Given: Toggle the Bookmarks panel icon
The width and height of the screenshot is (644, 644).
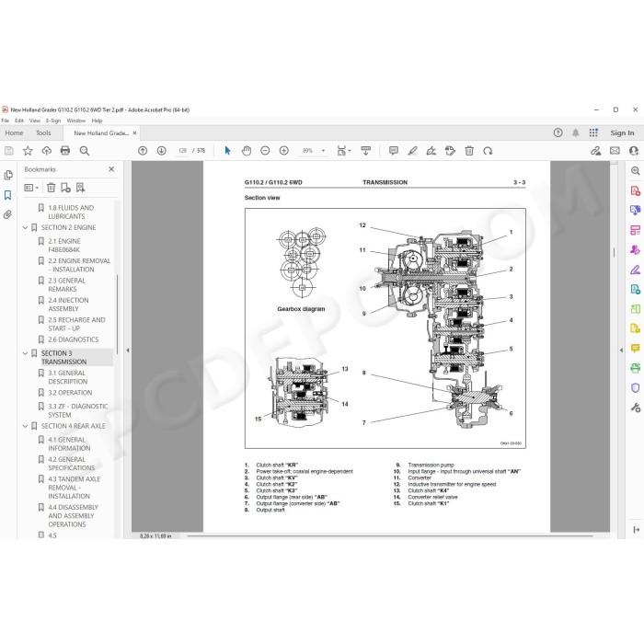Looking at the screenshot, I should (7, 195).
